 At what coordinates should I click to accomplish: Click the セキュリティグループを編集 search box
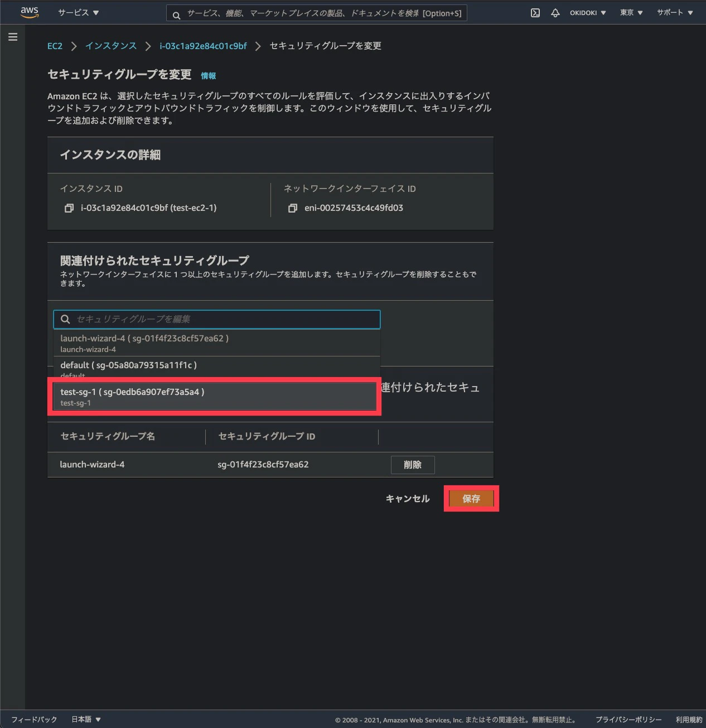point(217,319)
